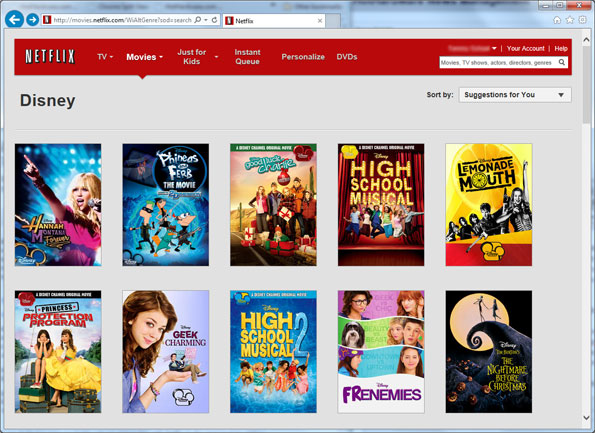Open the Personalize page

(303, 57)
